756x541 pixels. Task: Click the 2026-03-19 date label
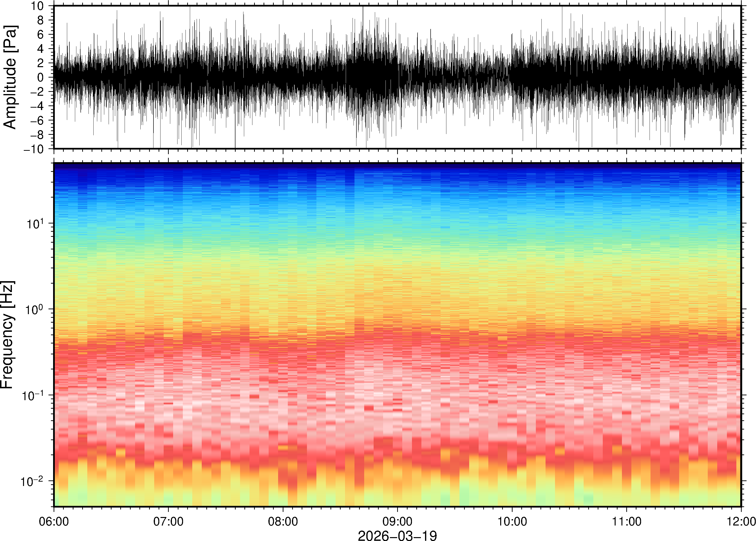pos(397,535)
